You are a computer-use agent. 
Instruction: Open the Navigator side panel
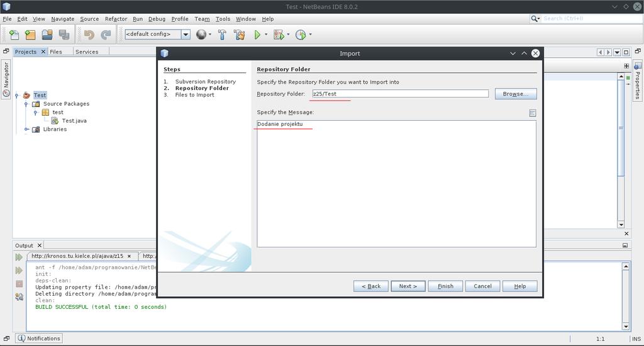tap(6, 79)
